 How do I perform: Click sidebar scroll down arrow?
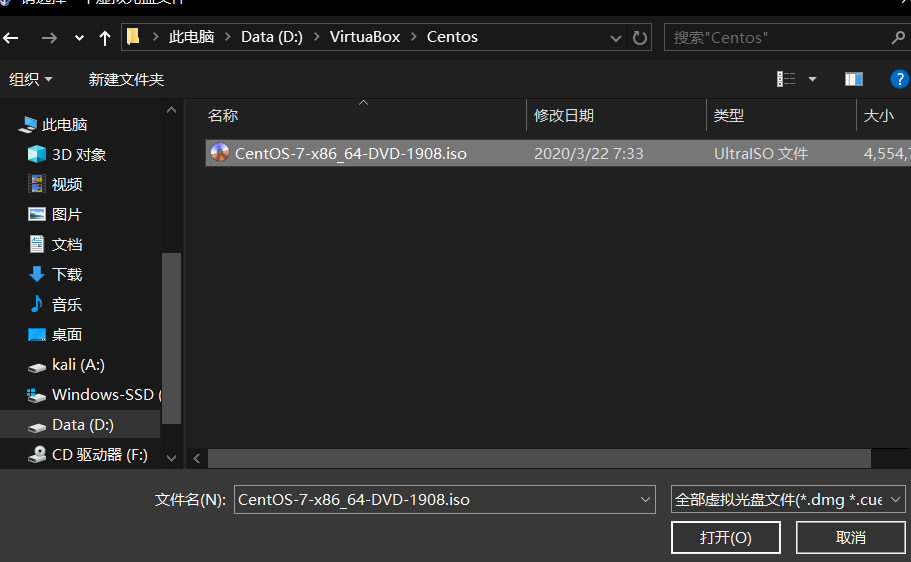click(x=171, y=458)
